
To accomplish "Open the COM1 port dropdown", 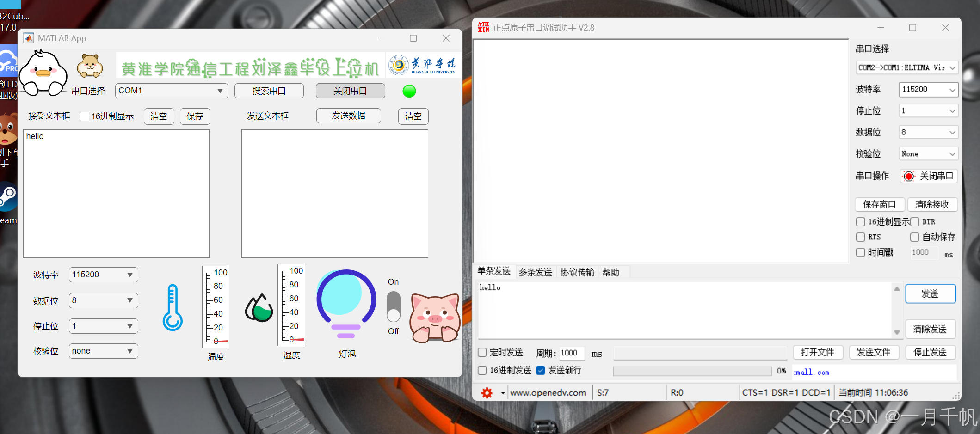I will point(172,91).
